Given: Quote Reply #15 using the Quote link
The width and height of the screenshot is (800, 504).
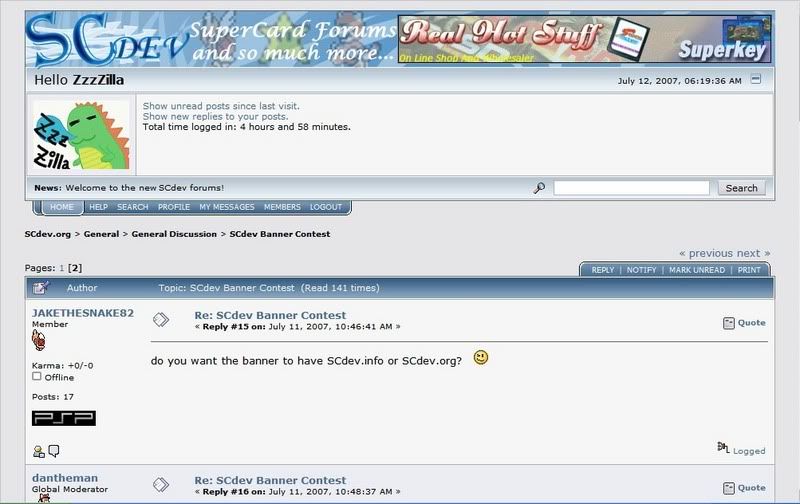Looking at the screenshot, I should tap(752, 322).
